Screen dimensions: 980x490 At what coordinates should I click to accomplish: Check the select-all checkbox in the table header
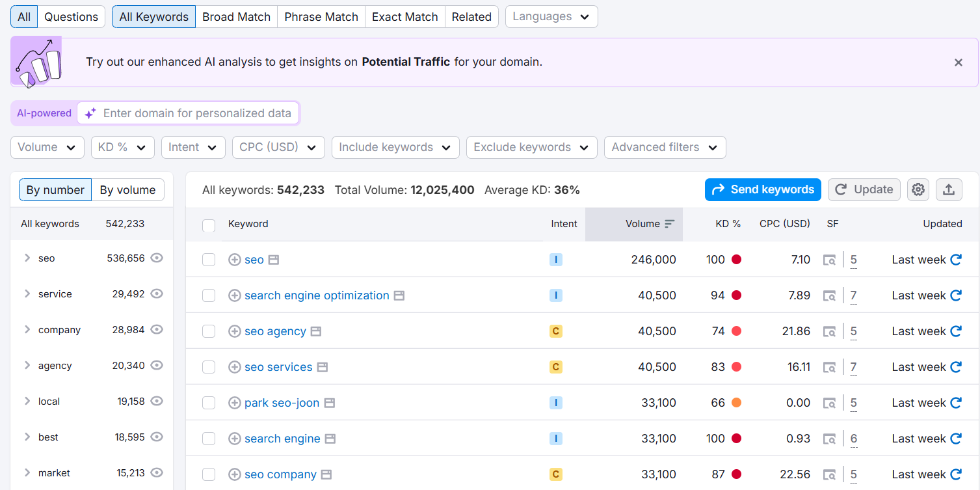click(209, 225)
